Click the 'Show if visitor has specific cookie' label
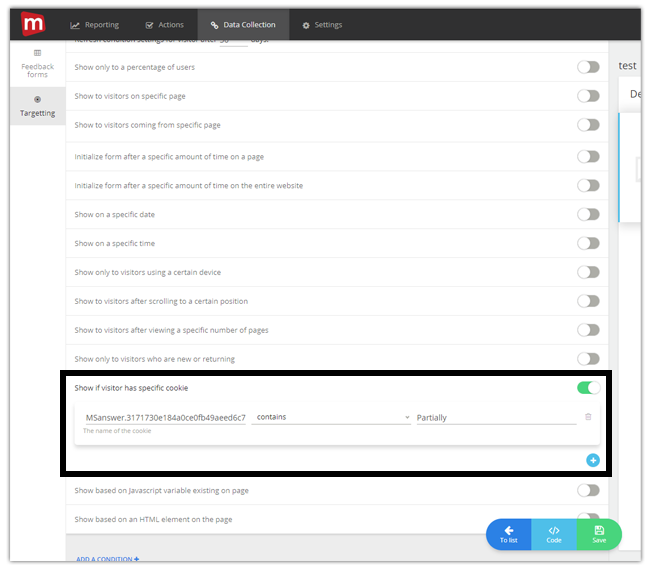The width and height of the screenshot is (650, 574). (131, 388)
